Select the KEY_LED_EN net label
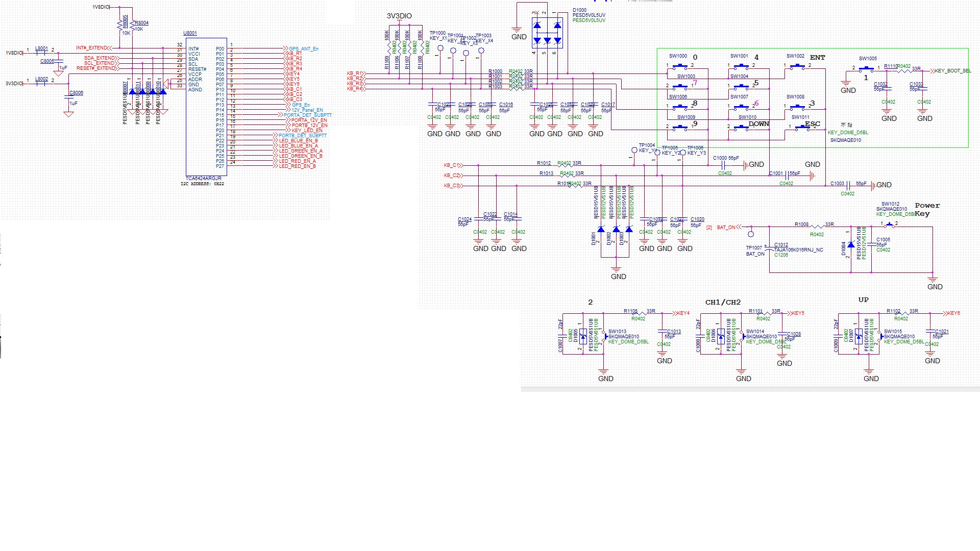This screenshot has height=551, width=980. pyautogui.click(x=307, y=131)
